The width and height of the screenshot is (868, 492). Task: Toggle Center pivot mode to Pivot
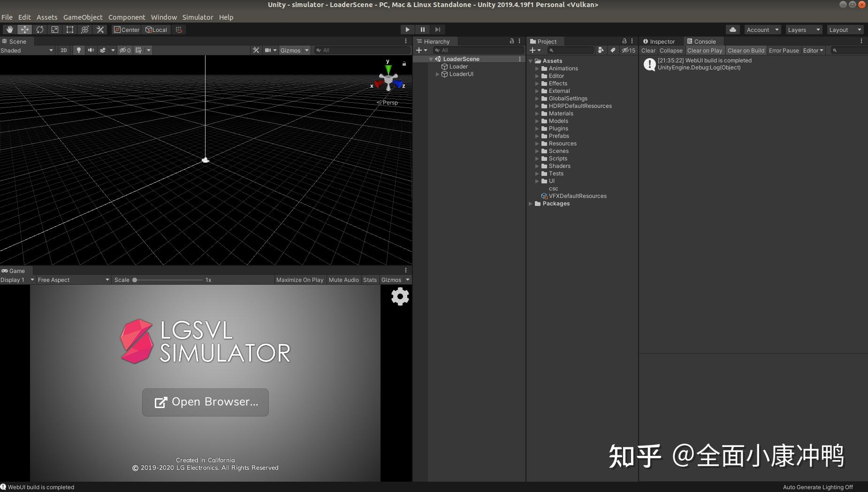(126, 30)
